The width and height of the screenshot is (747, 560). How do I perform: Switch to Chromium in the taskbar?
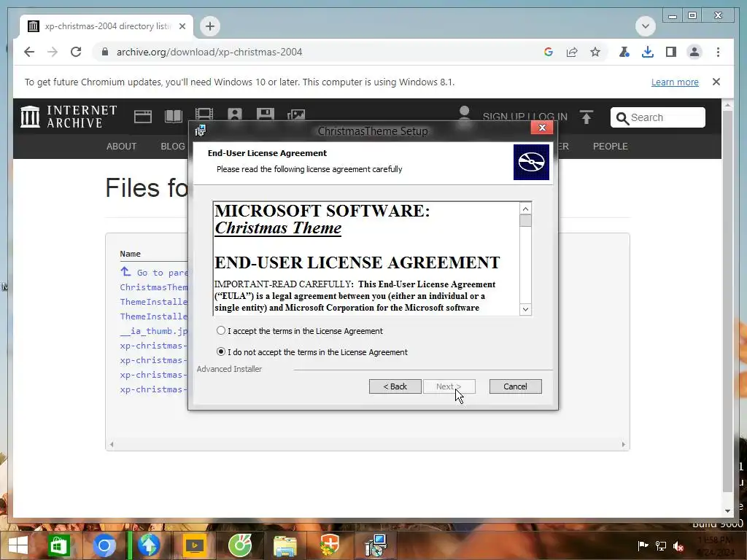104,545
